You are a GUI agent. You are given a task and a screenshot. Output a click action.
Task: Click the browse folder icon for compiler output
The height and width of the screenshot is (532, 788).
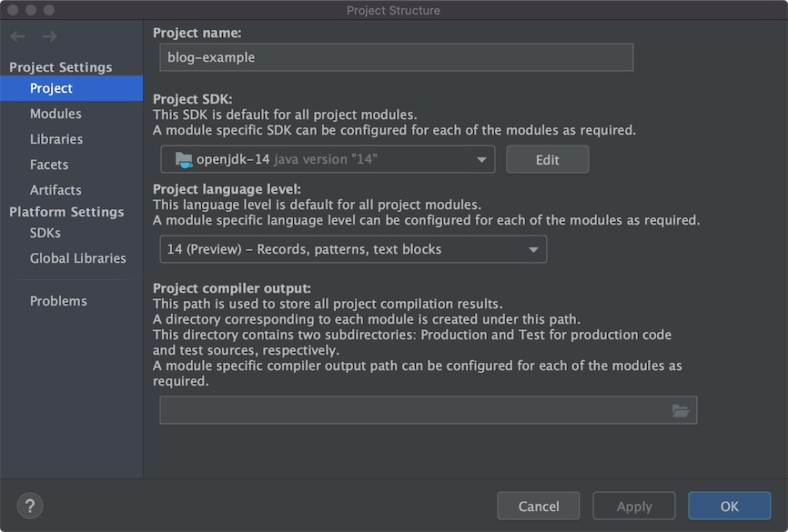point(680,410)
